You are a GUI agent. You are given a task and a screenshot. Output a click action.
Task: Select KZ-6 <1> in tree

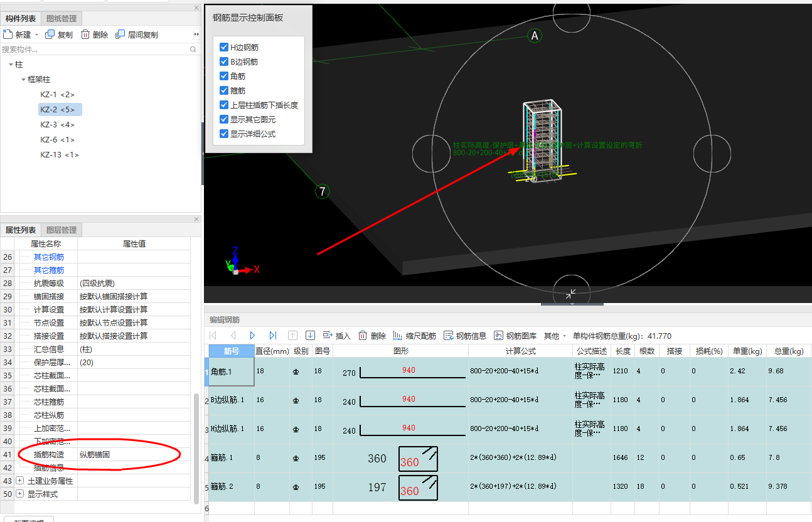[57, 140]
